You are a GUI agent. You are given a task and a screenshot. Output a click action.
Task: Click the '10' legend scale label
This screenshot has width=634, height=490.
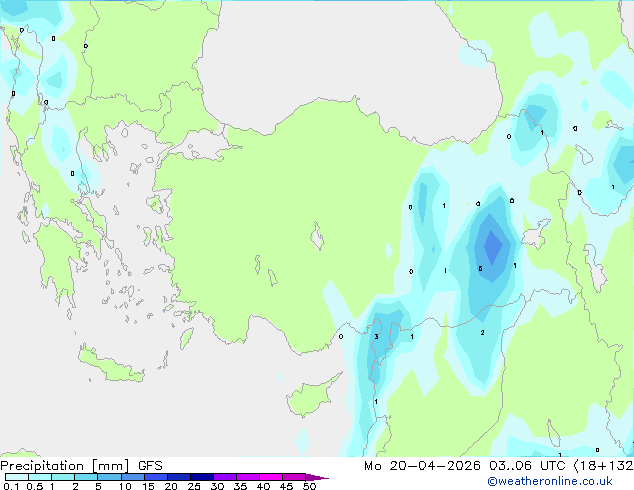click(125, 486)
